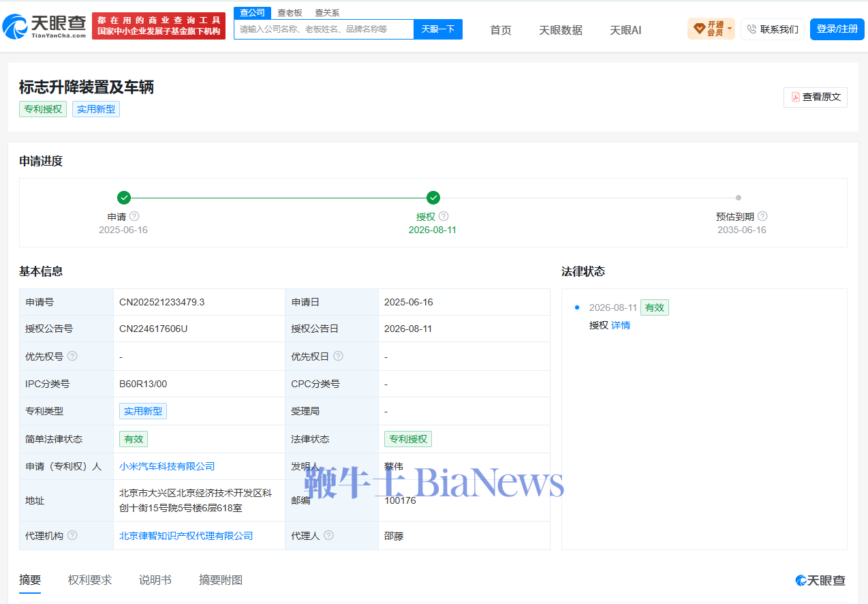Switch to the 权利要求 tab
Screen dimensions: 868x604
(90, 580)
